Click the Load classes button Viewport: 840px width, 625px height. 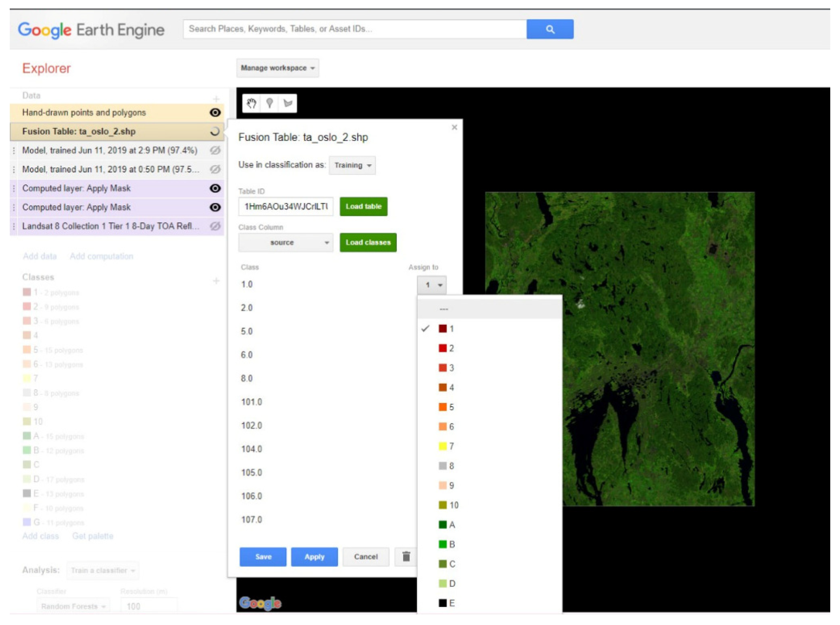pos(368,242)
